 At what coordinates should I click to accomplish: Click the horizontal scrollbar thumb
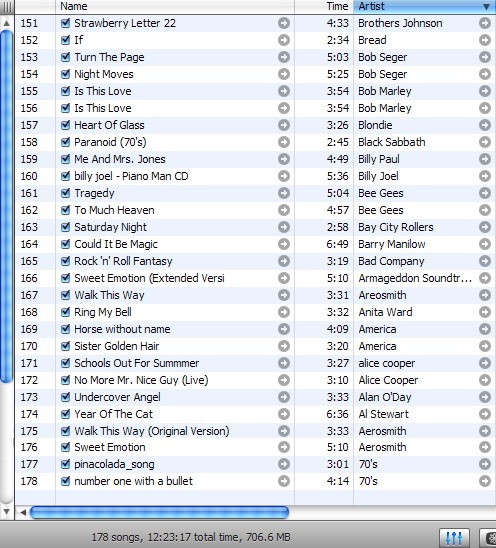click(x=159, y=513)
